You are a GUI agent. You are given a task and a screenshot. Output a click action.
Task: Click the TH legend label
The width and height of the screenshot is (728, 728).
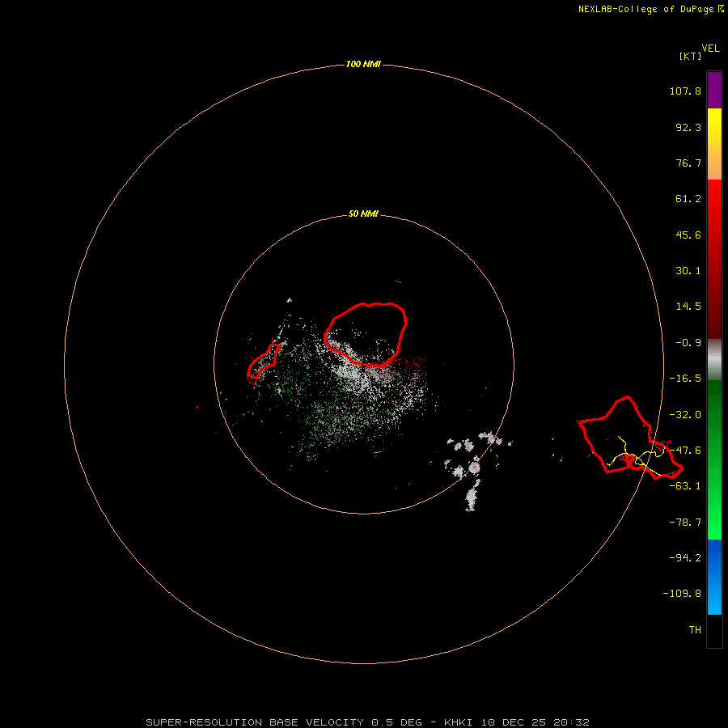pyautogui.click(x=695, y=629)
